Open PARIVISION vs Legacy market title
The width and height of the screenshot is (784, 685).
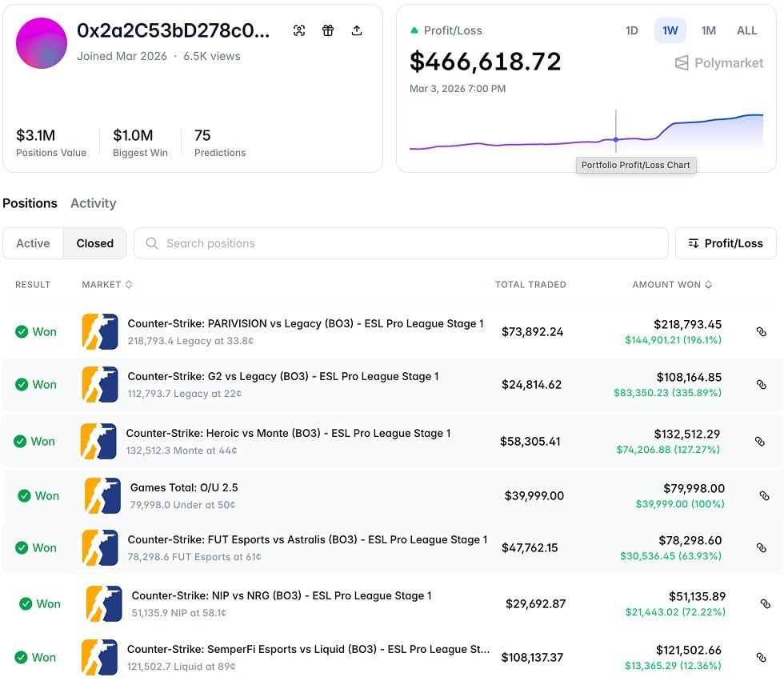coord(306,323)
